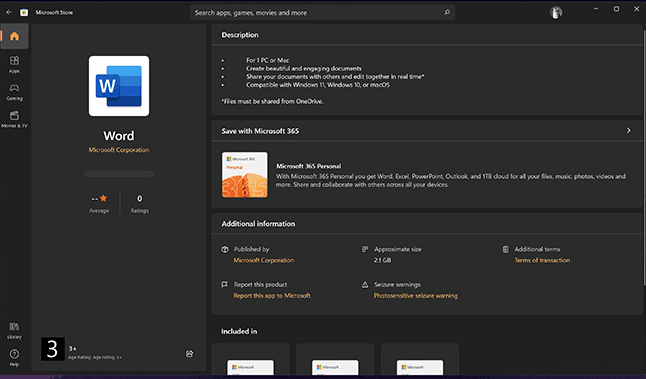The image size is (646, 379).
Task: Open third Included in product card
Action: (x=420, y=359)
